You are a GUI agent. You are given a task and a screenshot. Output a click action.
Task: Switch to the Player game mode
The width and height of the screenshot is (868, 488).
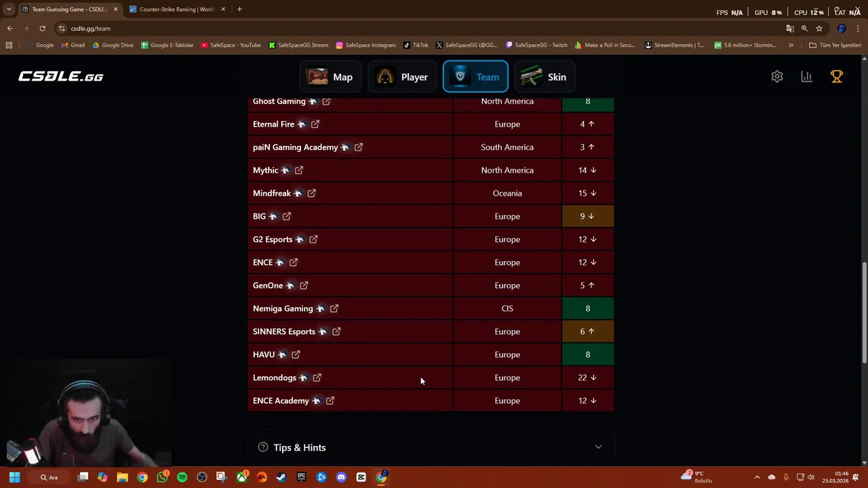point(403,77)
